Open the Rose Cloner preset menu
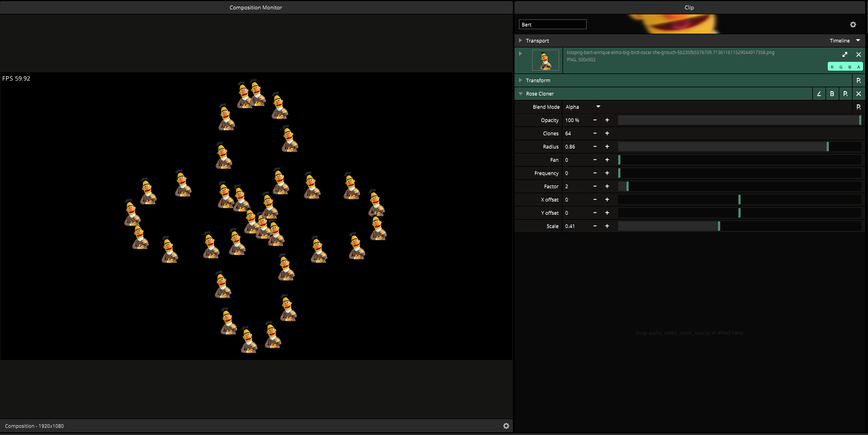The height and width of the screenshot is (435, 868). coord(845,94)
